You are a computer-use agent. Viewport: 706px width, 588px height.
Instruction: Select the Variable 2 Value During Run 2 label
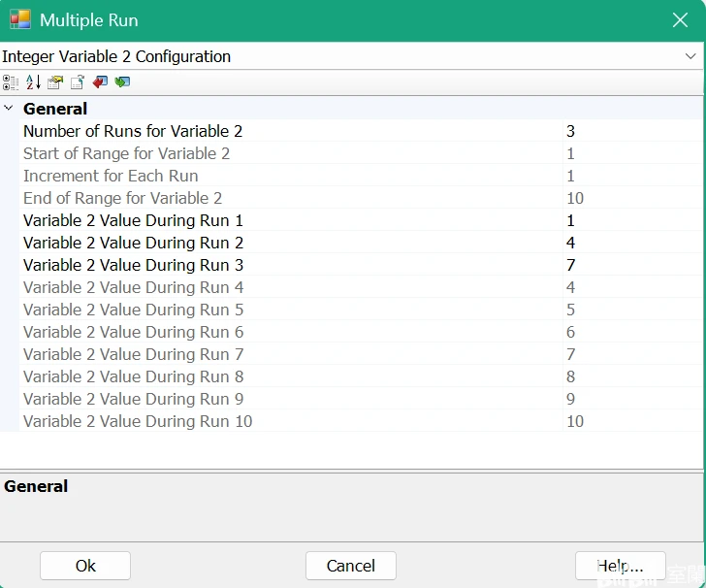(x=133, y=243)
